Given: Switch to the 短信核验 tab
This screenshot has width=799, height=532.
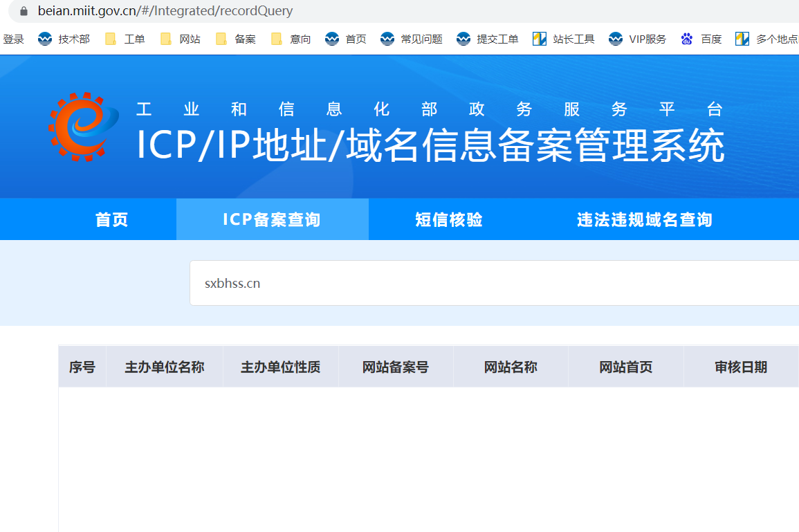Looking at the screenshot, I should 449,220.
